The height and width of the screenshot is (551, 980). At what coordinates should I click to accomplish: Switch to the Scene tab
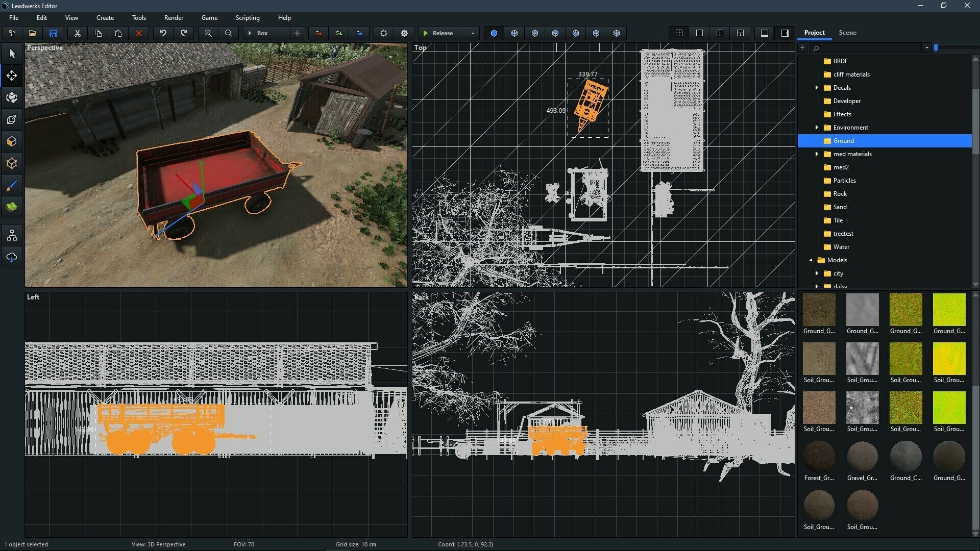(x=847, y=32)
